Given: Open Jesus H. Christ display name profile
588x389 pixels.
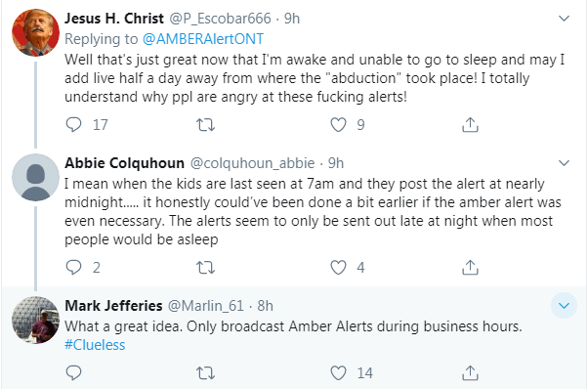Looking at the screenshot, I should tap(114, 18).
